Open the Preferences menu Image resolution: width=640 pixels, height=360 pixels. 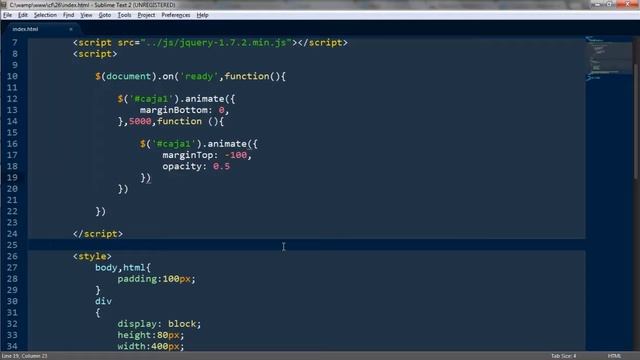(x=176, y=15)
